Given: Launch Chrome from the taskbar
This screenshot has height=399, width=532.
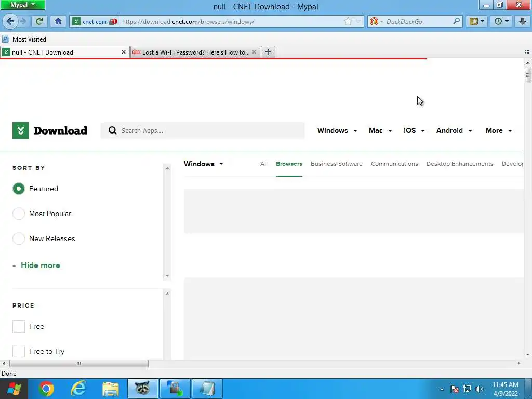Looking at the screenshot, I should (46, 389).
